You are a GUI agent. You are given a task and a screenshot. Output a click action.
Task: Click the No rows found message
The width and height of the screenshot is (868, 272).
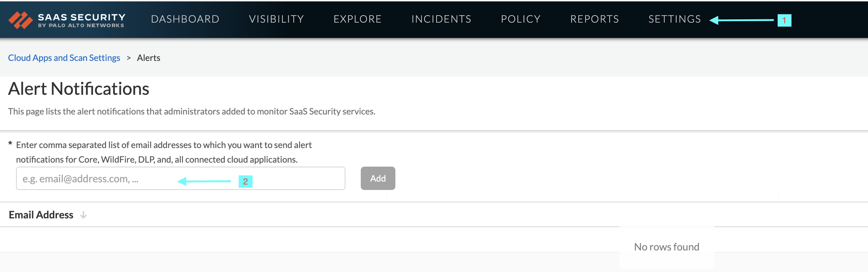[666, 247]
